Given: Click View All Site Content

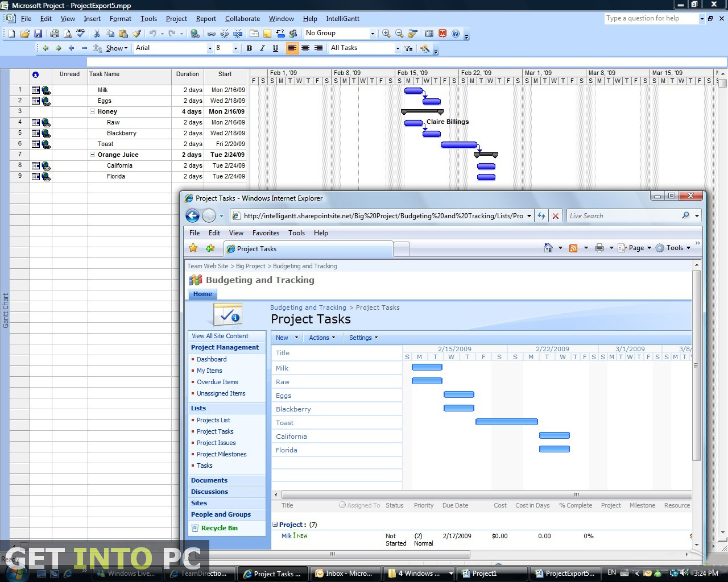Looking at the screenshot, I should [x=220, y=336].
